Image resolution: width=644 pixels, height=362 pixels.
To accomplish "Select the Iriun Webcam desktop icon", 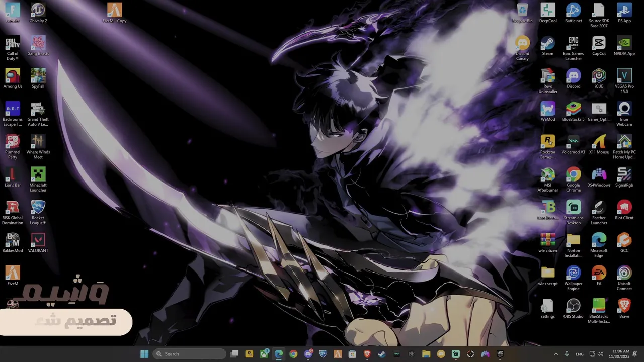I will [624, 114].
